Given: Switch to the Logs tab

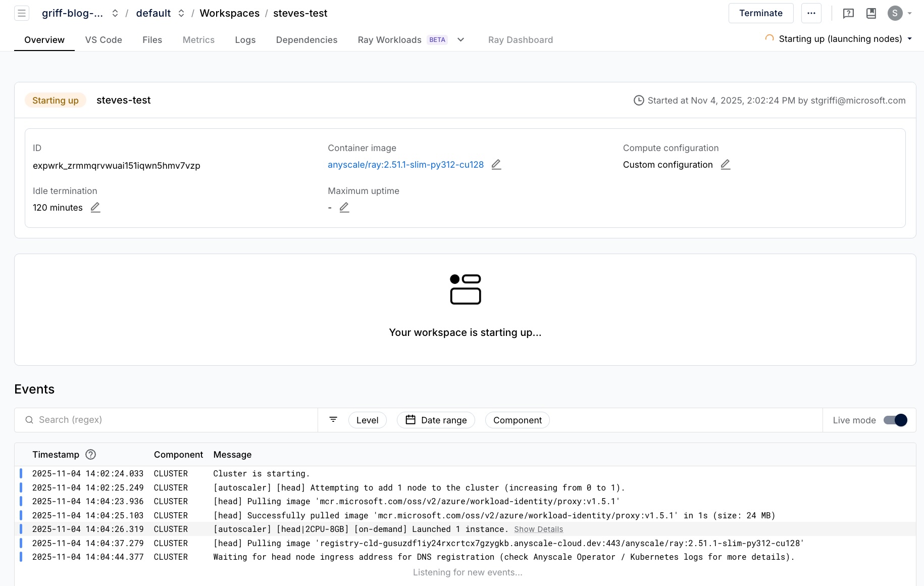Looking at the screenshot, I should (245, 39).
